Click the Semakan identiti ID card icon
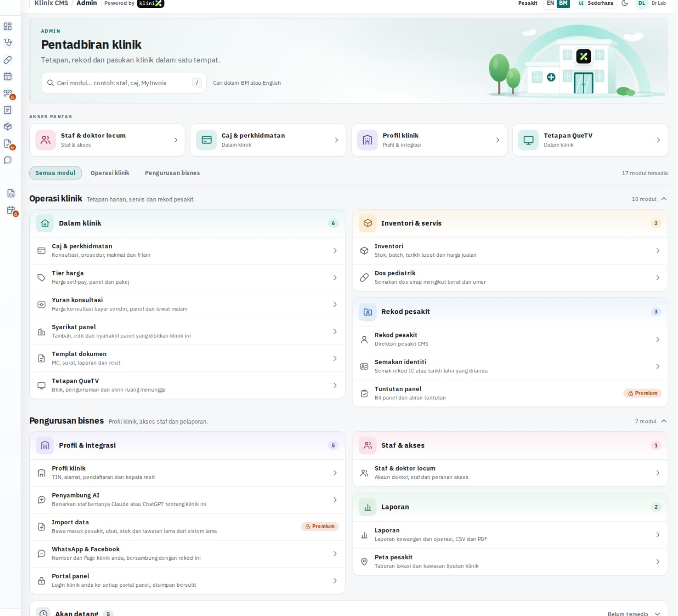The height and width of the screenshot is (616, 678). (x=364, y=367)
